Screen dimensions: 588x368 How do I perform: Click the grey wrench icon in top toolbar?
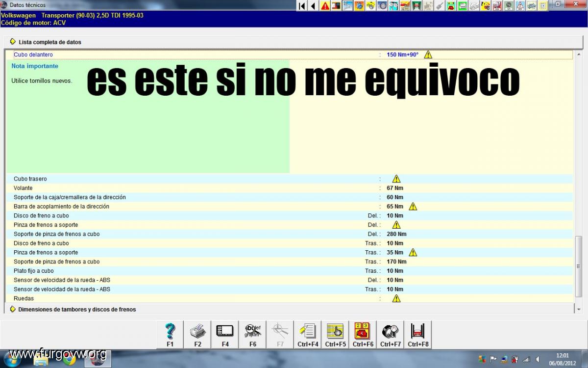click(440, 6)
